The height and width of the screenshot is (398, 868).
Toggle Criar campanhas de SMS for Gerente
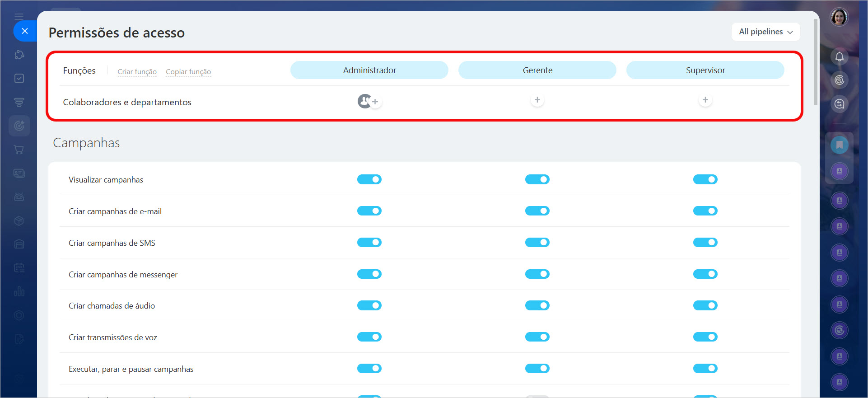point(537,243)
